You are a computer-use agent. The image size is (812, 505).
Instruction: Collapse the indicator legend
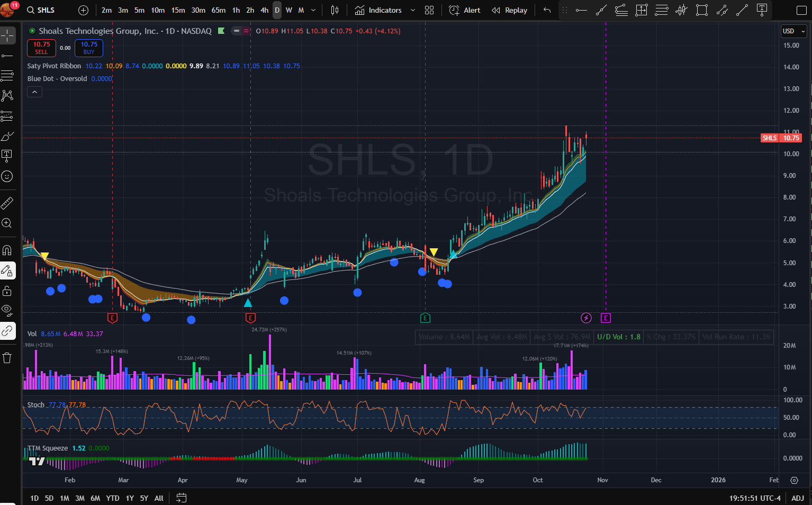[34, 92]
